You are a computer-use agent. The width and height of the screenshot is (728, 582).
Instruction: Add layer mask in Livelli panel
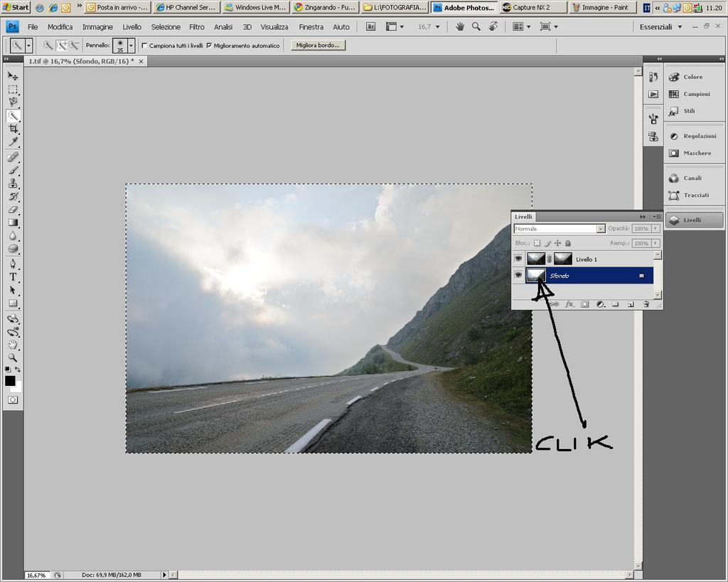(584, 304)
